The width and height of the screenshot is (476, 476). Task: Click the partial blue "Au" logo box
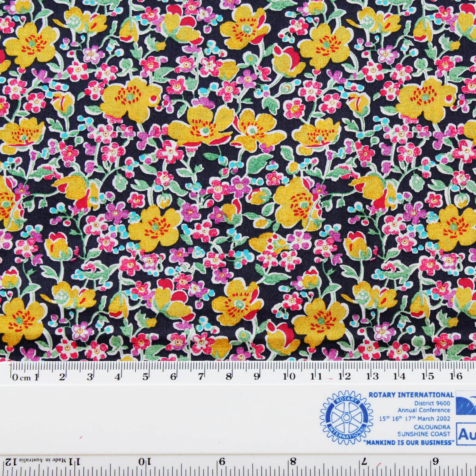(x=466, y=435)
